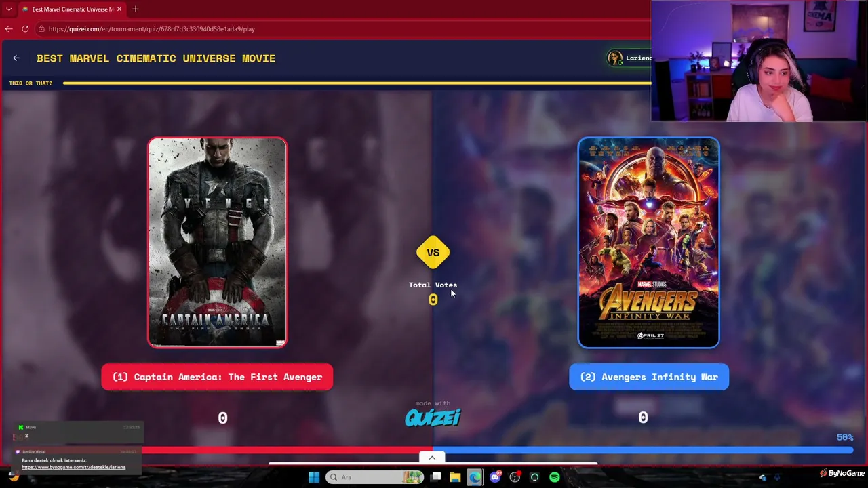Click the blue vote share bar

(643, 450)
